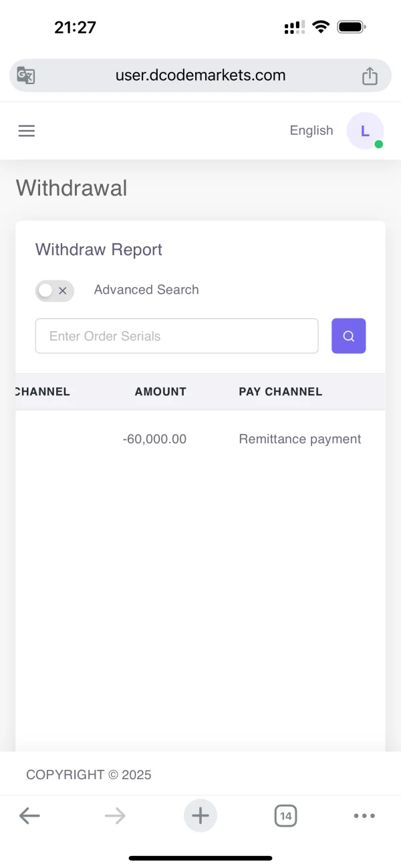The width and height of the screenshot is (401, 868).
Task: Open the hamburger navigation menu
Action: [27, 131]
